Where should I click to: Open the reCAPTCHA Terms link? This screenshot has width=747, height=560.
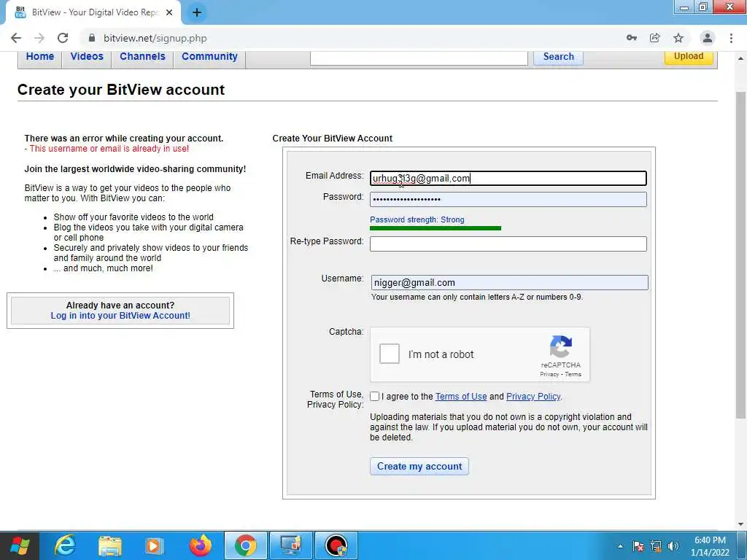pyautogui.click(x=573, y=374)
